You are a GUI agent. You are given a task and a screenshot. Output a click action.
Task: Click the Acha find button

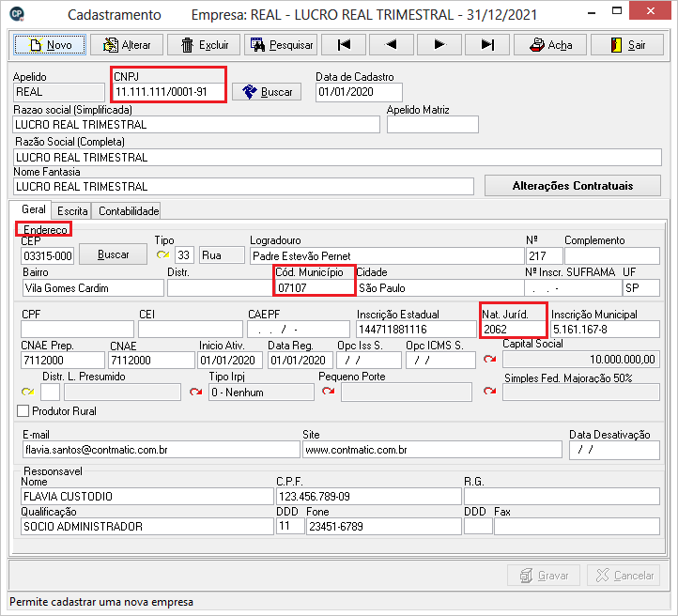point(549,45)
